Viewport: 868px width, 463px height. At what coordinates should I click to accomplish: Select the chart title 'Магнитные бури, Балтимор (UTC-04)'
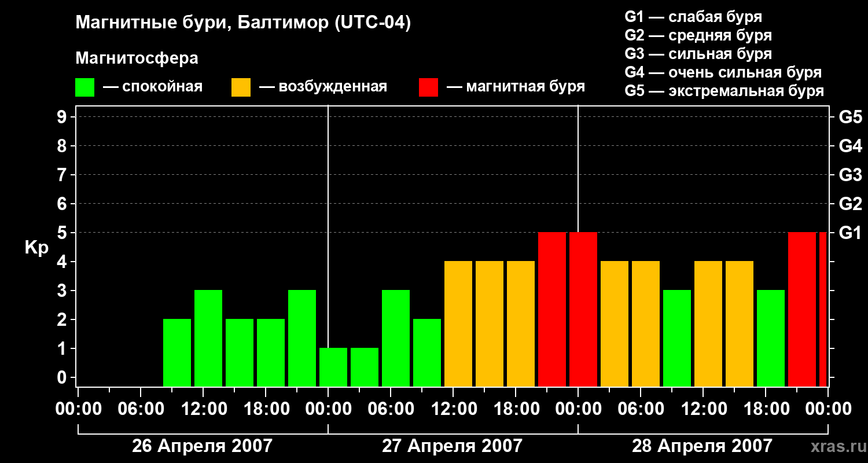tap(243, 24)
